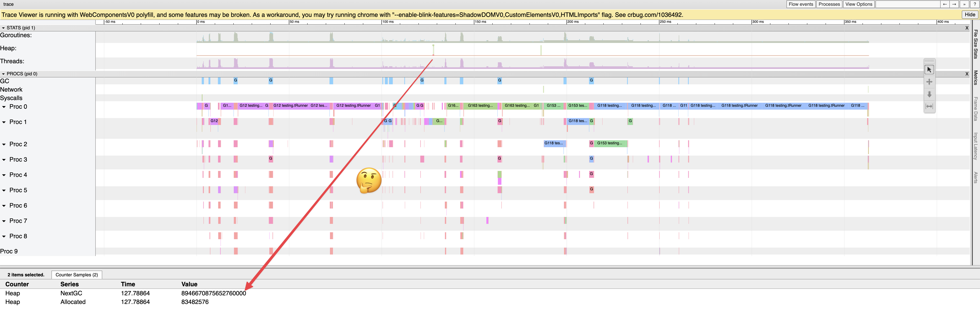Image resolution: width=980 pixels, height=312 pixels.
Task: Switch to the Counter Samples tab
Action: [x=77, y=275]
